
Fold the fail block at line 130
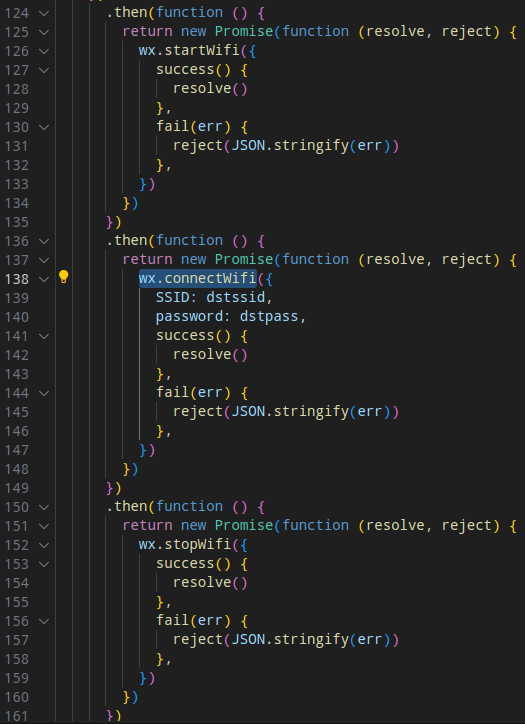[44, 127]
